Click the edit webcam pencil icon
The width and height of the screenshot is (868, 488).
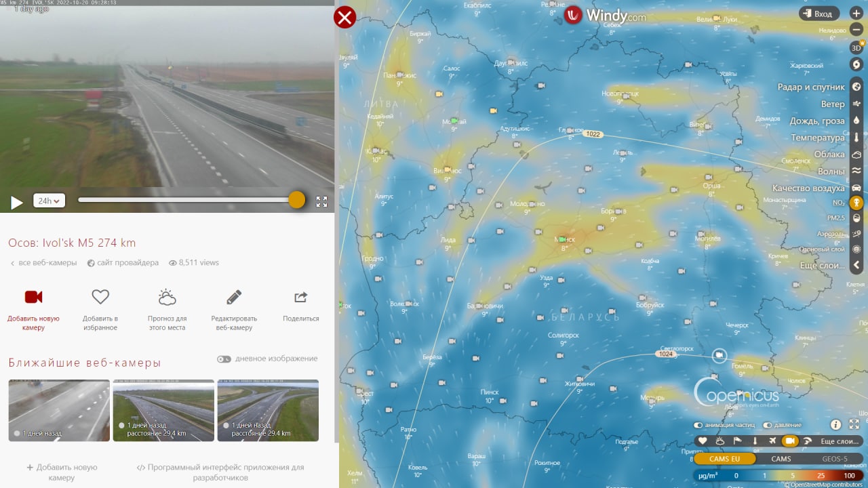pyautogui.click(x=234, y=297)
